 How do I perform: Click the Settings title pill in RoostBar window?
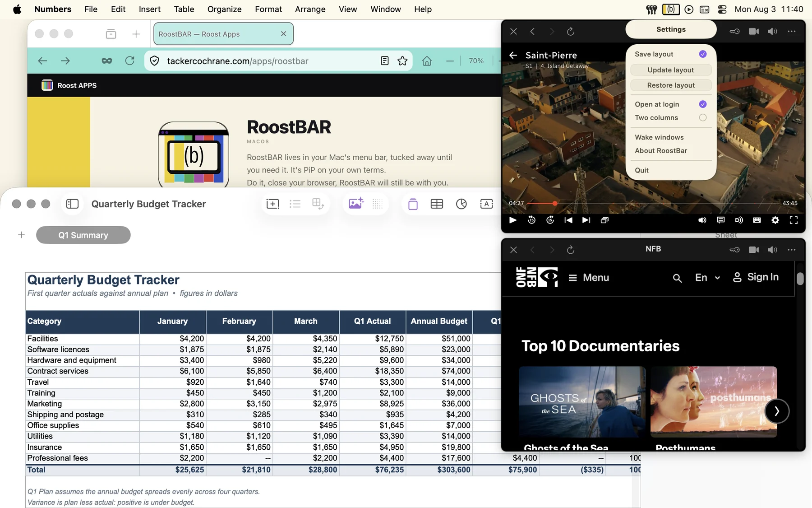(671, 29)
